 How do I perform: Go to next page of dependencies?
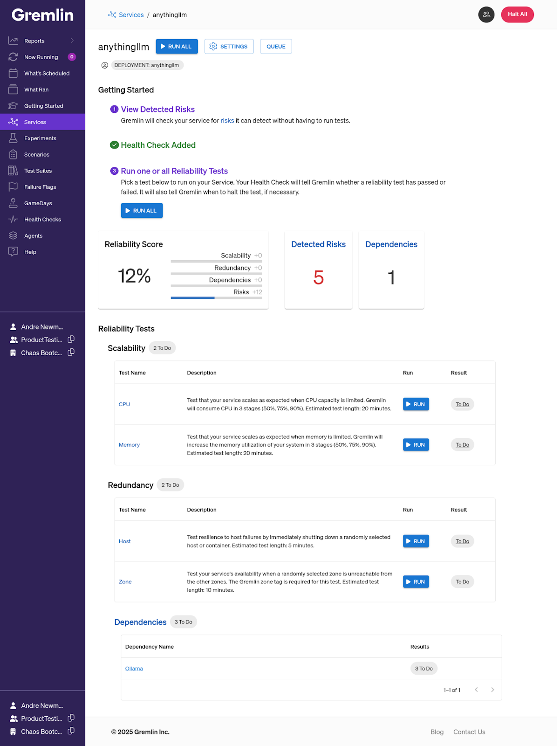(x=492, y=690)
